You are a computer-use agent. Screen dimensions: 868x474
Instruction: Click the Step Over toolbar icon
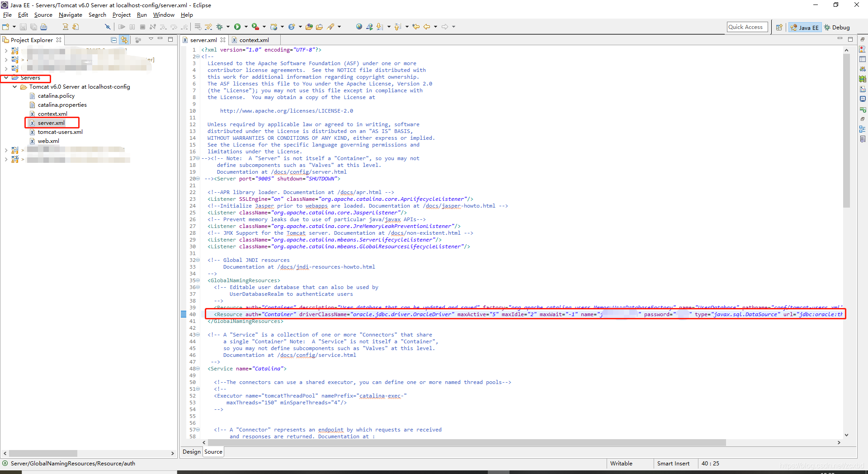tap(174, 27)
